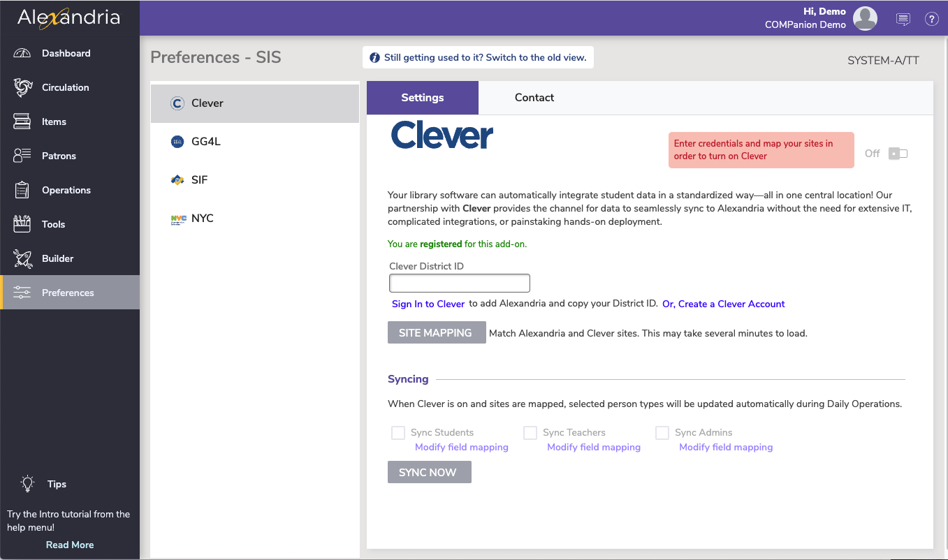Click the Sign In to Clever link

pyautogui.click(x=428, y=304)
